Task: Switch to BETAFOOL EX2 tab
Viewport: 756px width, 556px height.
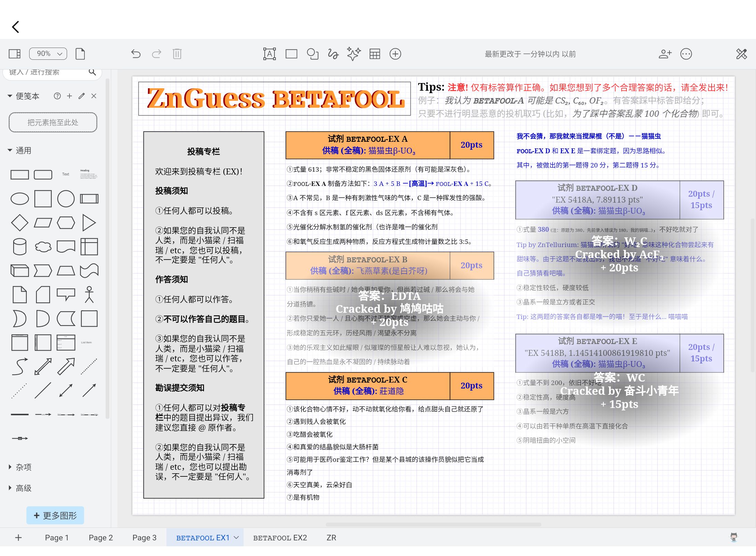Action: pos(280,538)
